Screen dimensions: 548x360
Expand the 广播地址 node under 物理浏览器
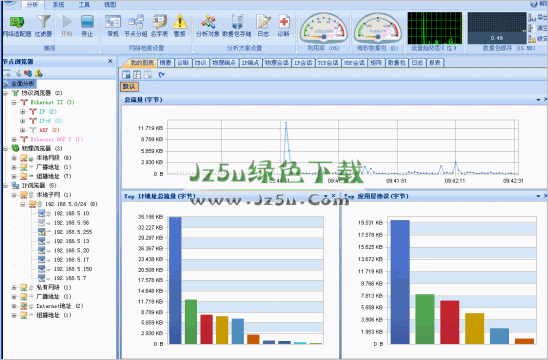(14, 167)
